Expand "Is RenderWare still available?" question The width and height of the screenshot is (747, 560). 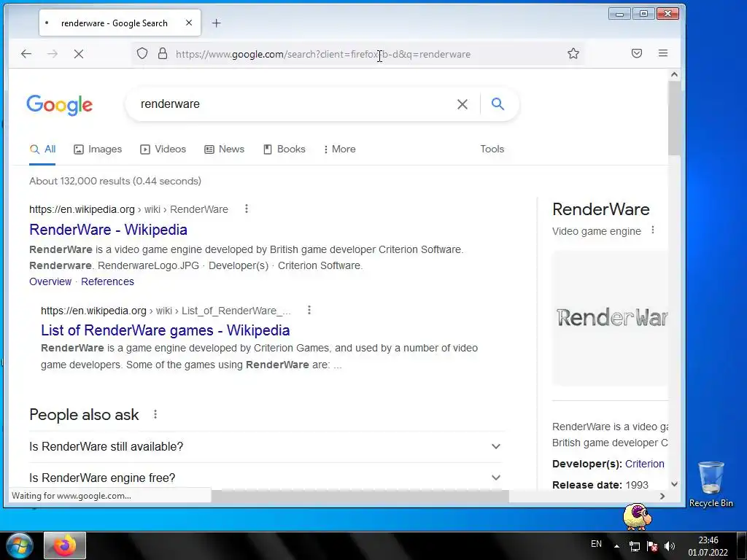(266, 447)
